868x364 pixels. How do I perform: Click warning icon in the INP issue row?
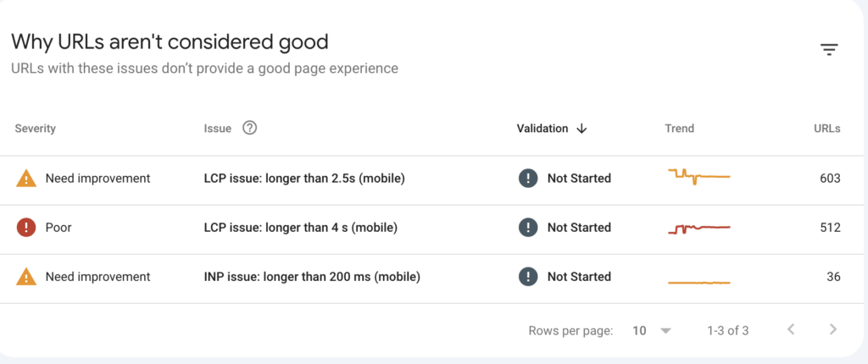26,277
